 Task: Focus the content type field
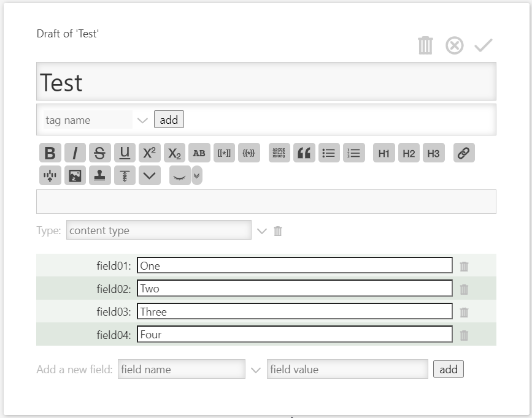159,230
